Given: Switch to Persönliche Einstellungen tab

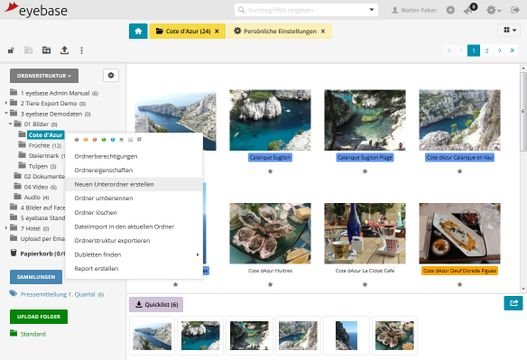Looking at the screenshot, I should pos(280,31).
